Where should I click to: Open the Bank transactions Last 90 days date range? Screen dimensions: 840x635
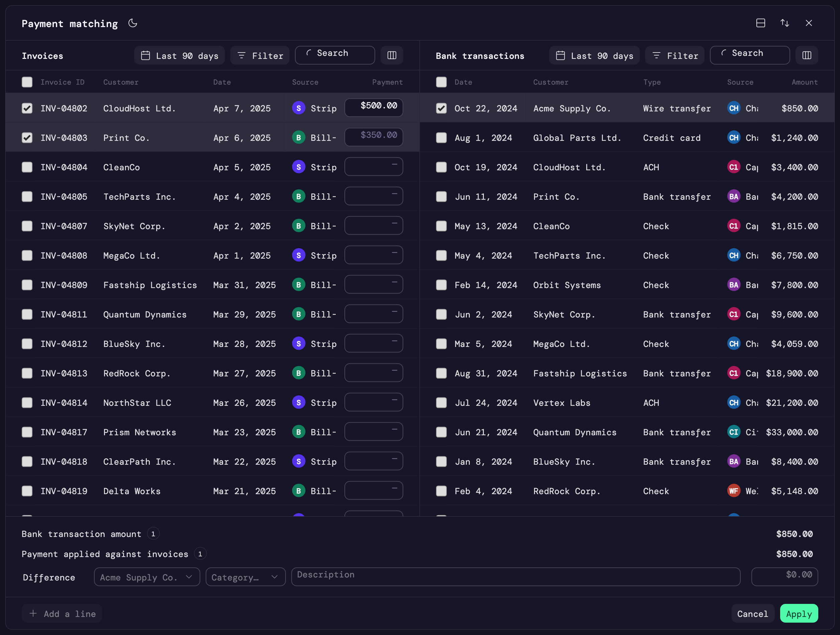[x=594, y=56]
